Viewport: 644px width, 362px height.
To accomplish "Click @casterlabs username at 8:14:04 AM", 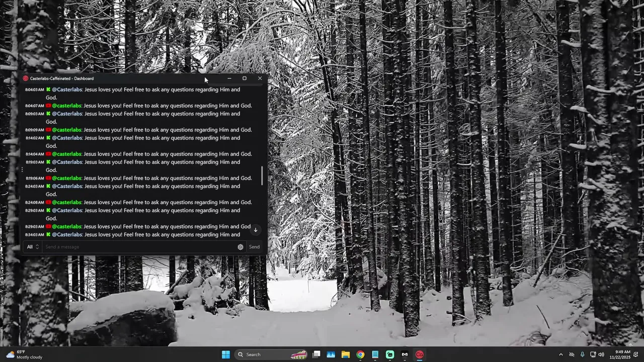I will pyautogui.click(x=67, y=154).
